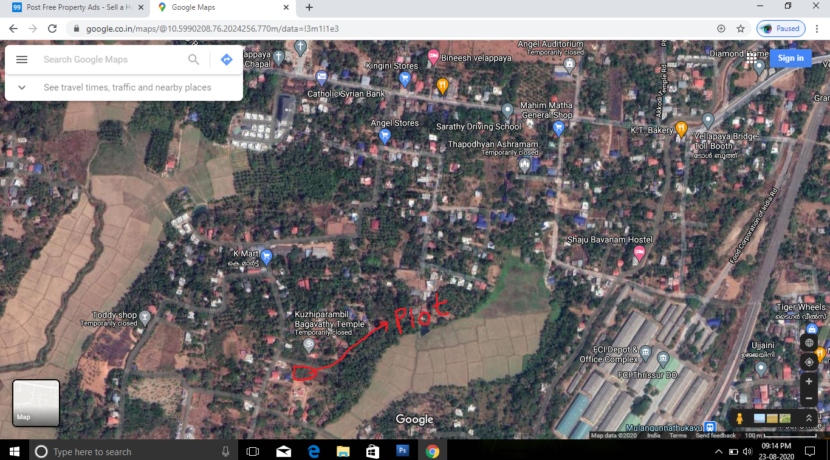Open Directions using the blue arrow icon

pos(227,60)
